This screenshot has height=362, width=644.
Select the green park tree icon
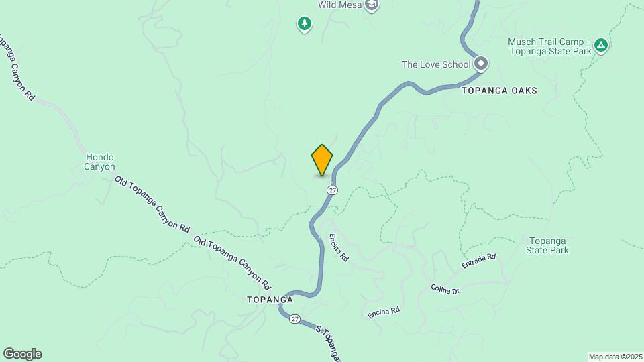pyautogui.click(x=305, y=24)
